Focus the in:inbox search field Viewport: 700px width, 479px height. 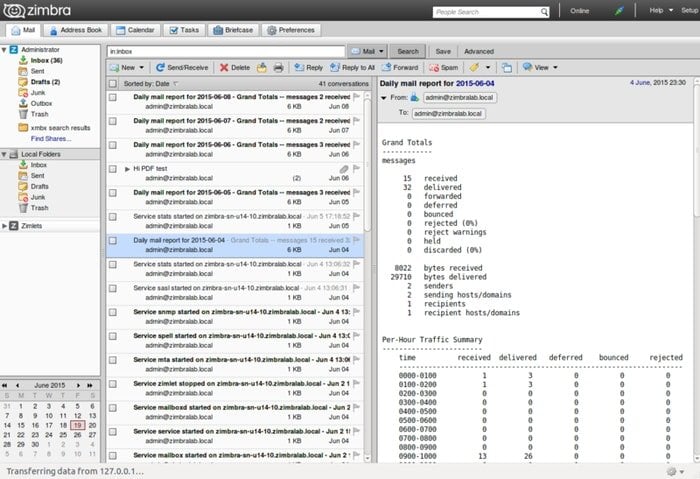226,51
